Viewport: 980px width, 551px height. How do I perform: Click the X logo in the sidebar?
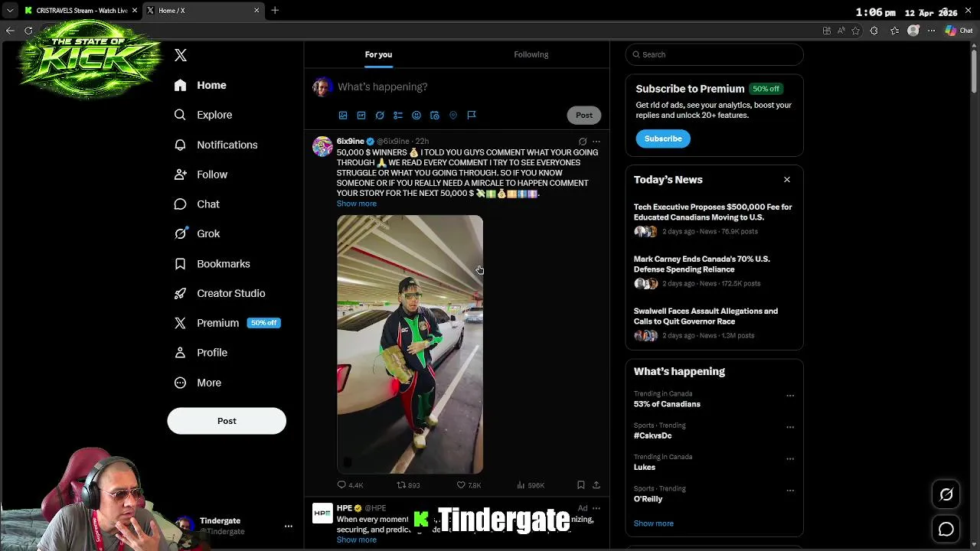pyautogui.click(x=181, y=55)
